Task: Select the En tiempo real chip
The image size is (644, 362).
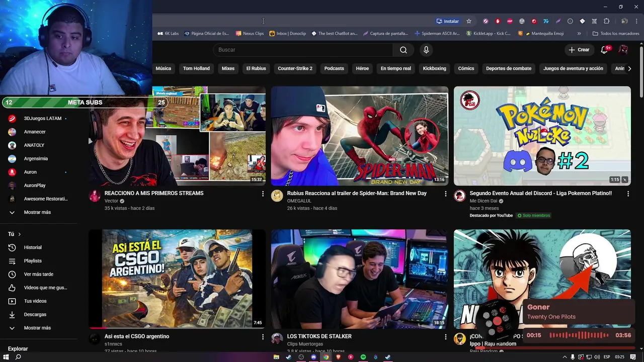Action: click(x=395, y=68)
